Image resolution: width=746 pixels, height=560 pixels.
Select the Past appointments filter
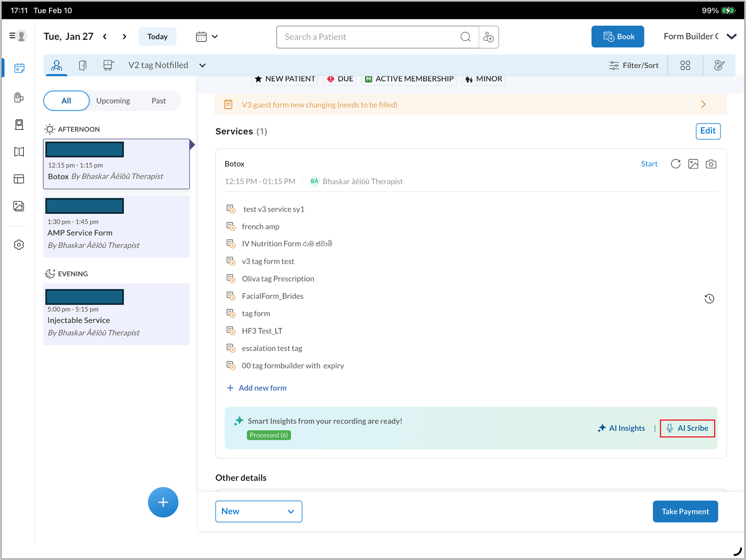point(158,101)
